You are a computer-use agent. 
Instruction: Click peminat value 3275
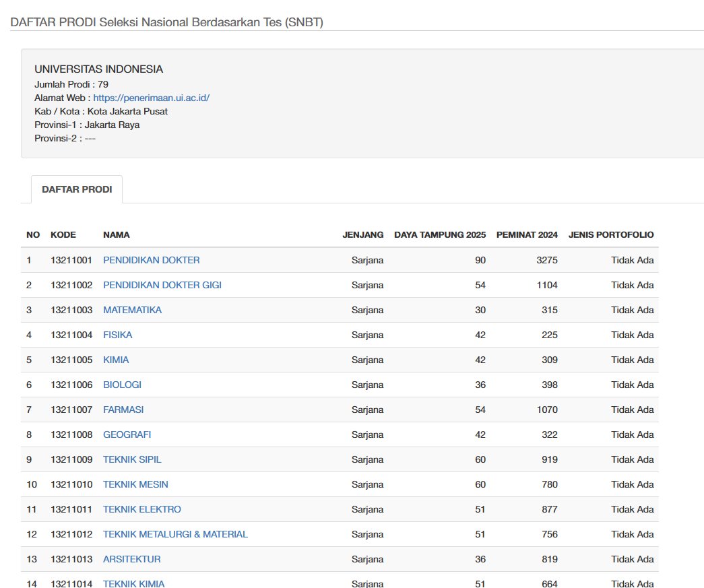547,261
